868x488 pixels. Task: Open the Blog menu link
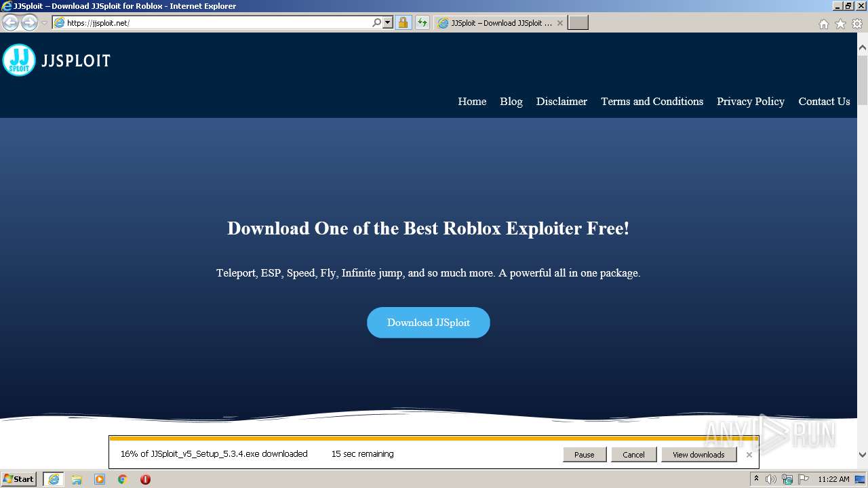tap(511, 101)
